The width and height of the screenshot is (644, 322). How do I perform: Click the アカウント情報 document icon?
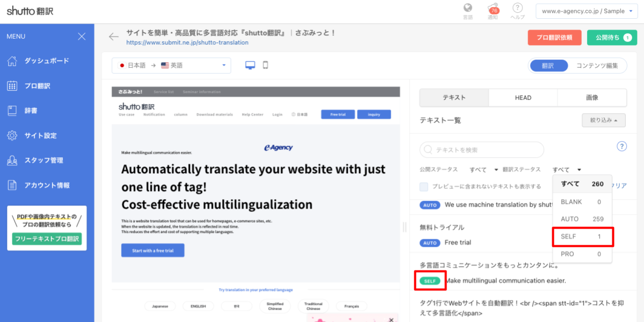pos(12,186)
